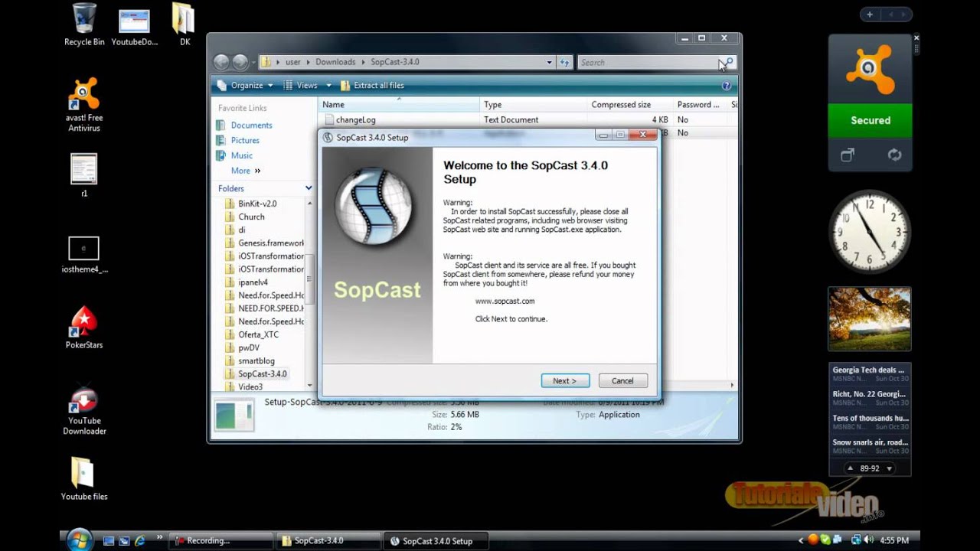Click the add gadgets plus button
The width and height of the screenshot is (980, 551).
coord(870,15)
